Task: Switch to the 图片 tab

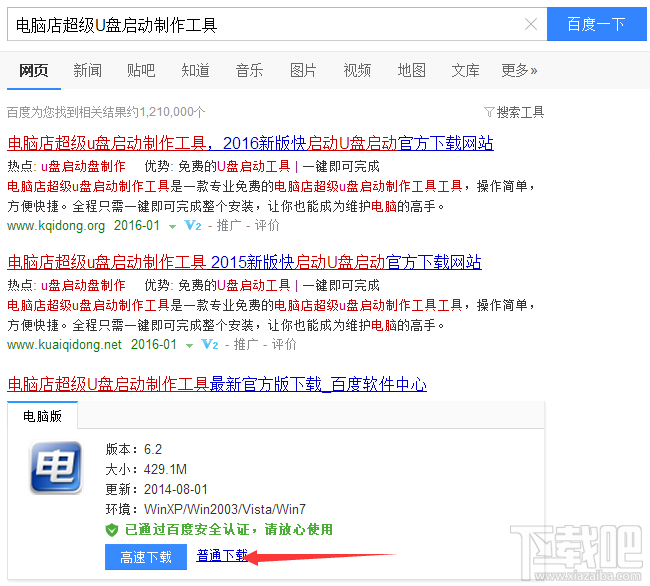Action: (303, 70)
